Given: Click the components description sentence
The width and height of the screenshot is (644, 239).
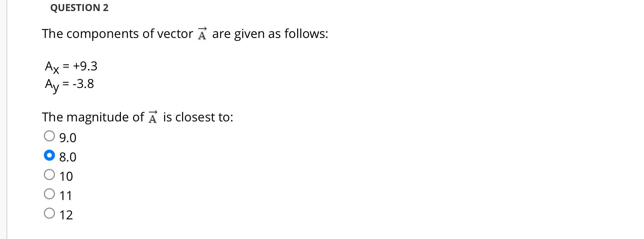Looking at the screenshot, I should pos(184,33).
